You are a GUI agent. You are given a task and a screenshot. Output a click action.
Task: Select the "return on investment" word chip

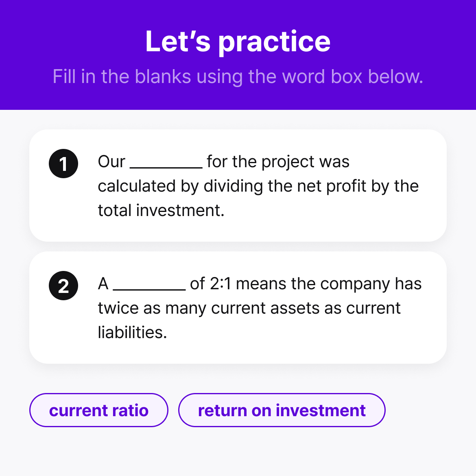(x=282, y=410)
